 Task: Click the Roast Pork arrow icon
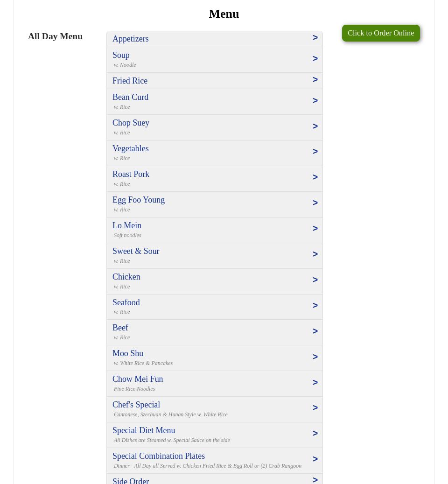[x=315, y=177]
